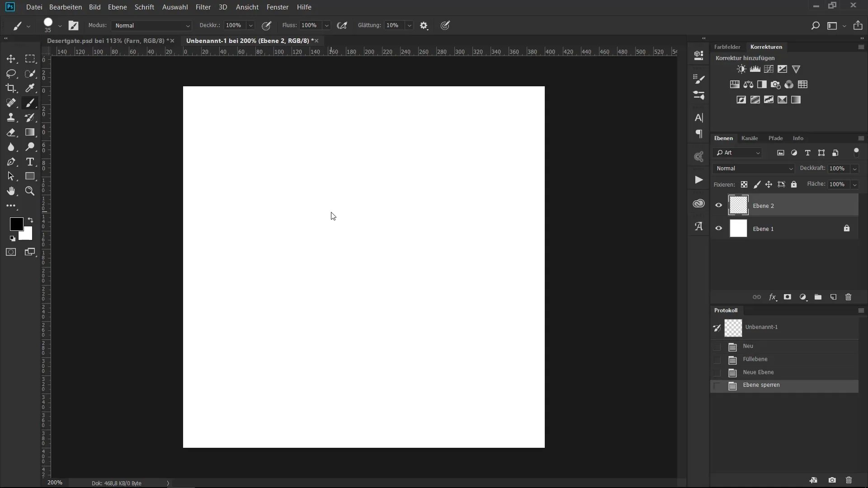
Task: Switch to the Pfade panel tab
Action: coord(775,138)
